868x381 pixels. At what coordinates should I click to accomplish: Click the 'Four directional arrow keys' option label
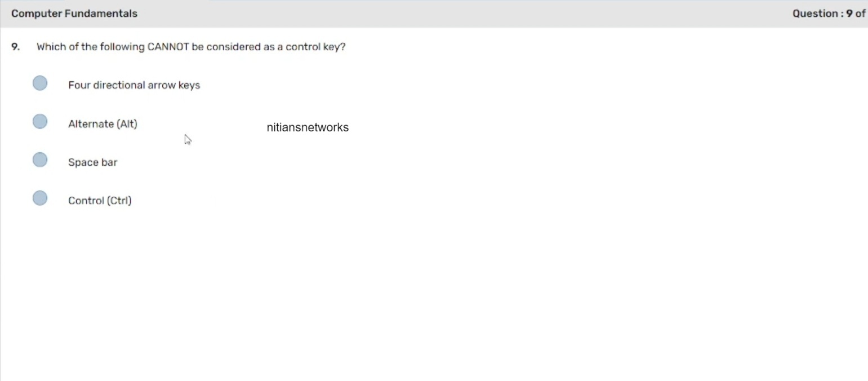(134, 85)
